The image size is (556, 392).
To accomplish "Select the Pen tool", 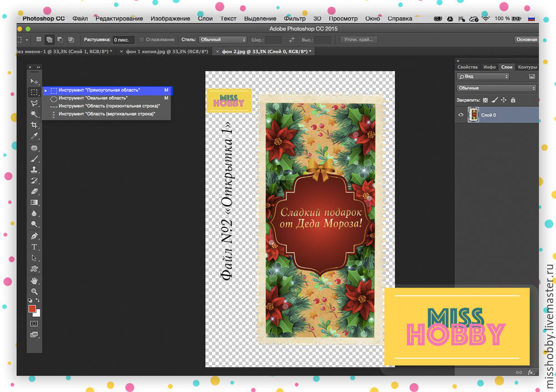I will click(34, 236).
